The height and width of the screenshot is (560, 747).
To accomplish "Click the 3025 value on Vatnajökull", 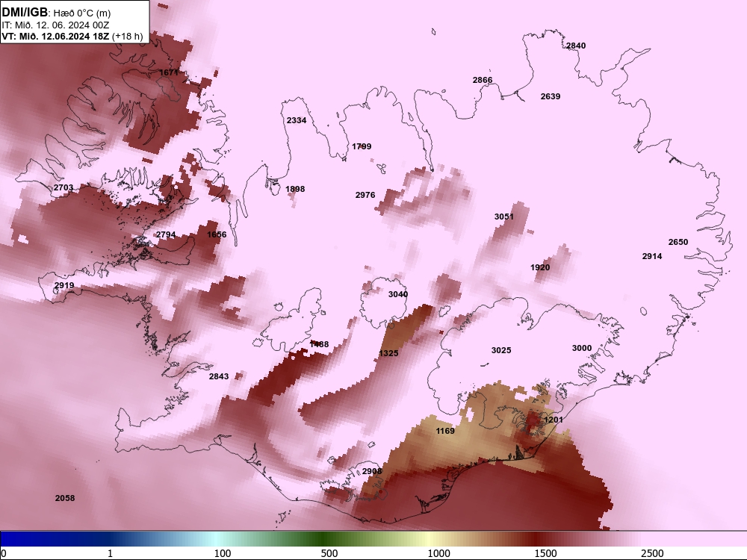I will 501,350.
